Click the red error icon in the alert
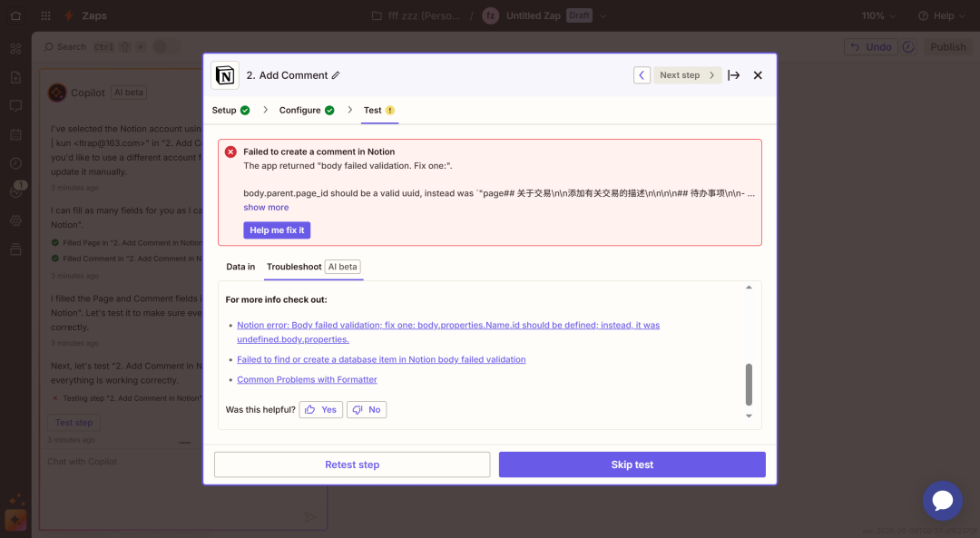Image resolution: width=980 pixels, height=538 pixels. pos(230,152)
